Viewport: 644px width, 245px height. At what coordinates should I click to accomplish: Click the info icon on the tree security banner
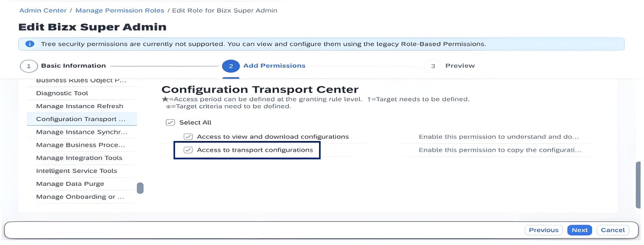pyautogui.click(x=30, y=44)
